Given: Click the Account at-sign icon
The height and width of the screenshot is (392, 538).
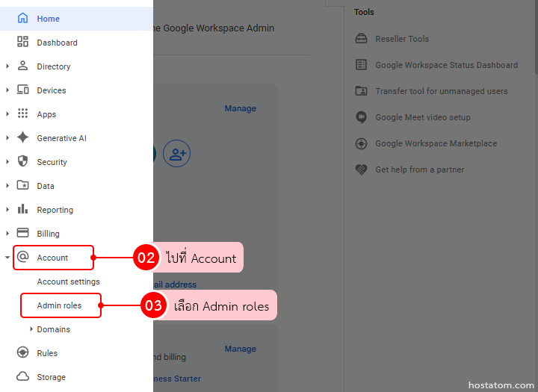Looking at the screenshot, I should coord(22,257).
